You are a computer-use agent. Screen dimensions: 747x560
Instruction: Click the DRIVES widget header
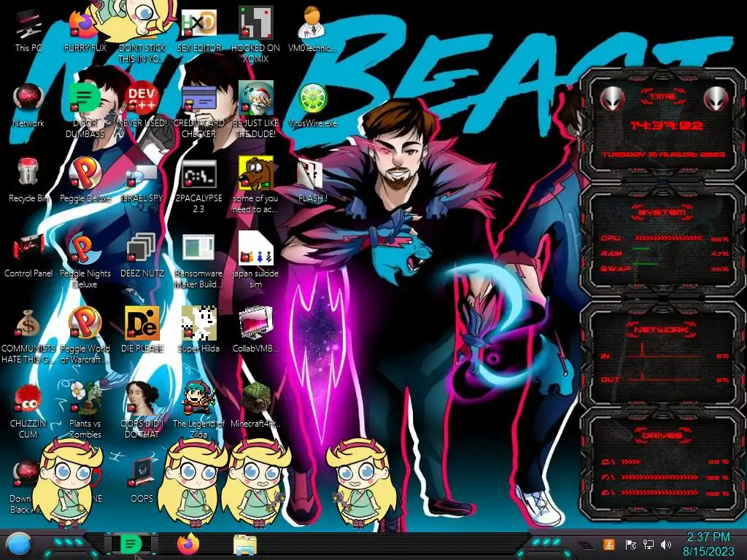[661, 435]
